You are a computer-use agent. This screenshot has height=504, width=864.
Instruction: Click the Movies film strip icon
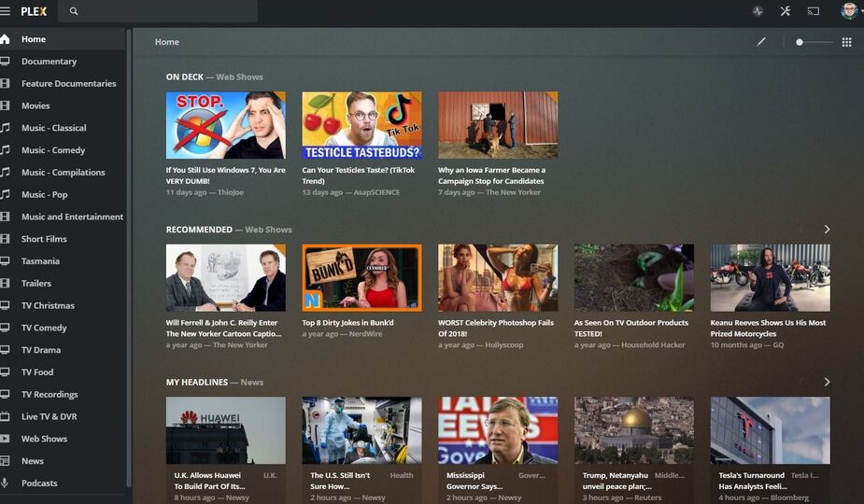coord(5,105)
